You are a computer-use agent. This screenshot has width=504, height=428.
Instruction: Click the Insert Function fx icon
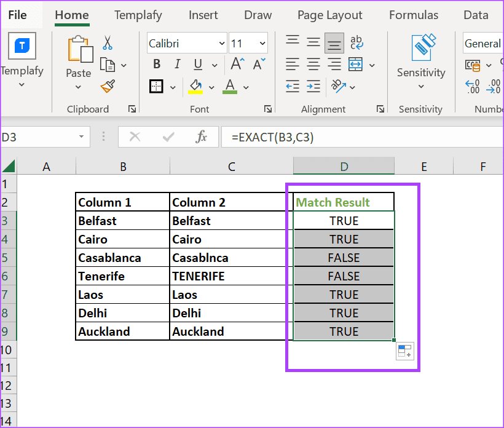[201, 137]
